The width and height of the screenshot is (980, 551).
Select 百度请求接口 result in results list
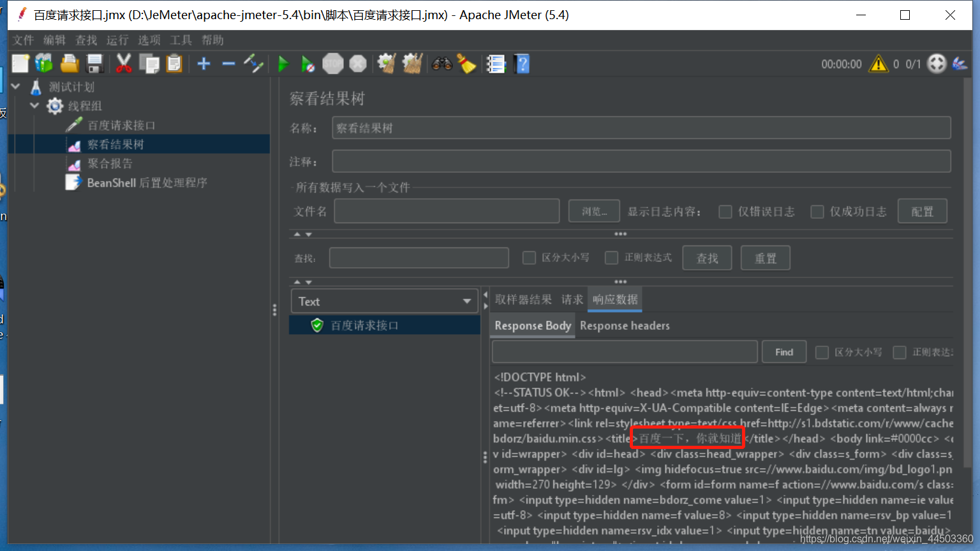coord(364,325)
